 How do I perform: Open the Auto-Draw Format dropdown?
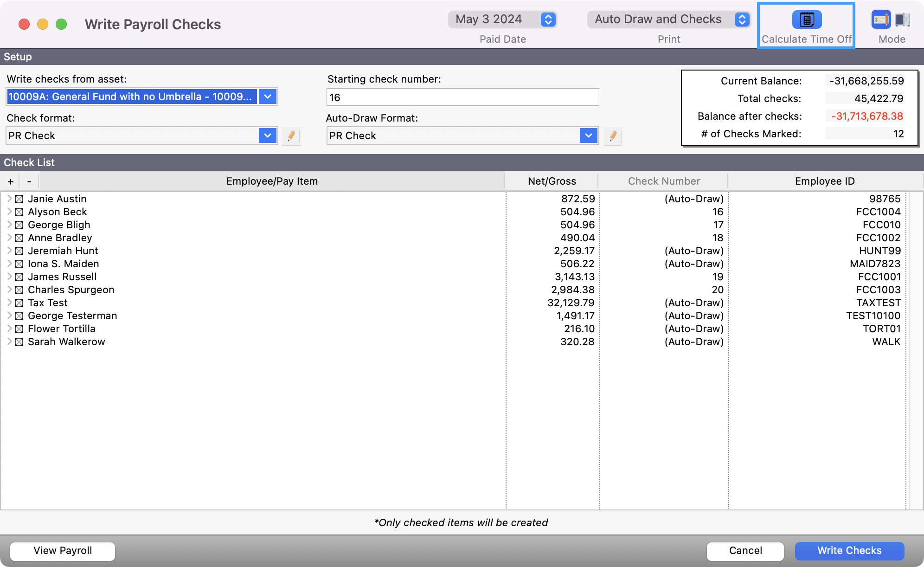click(x=588, y=135)
